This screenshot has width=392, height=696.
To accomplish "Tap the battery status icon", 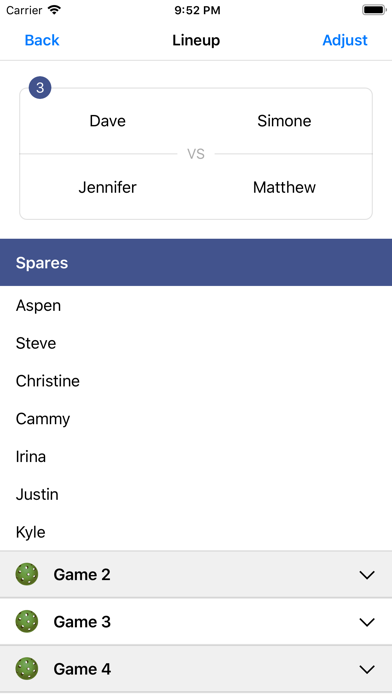I will (x=374, y=10).
